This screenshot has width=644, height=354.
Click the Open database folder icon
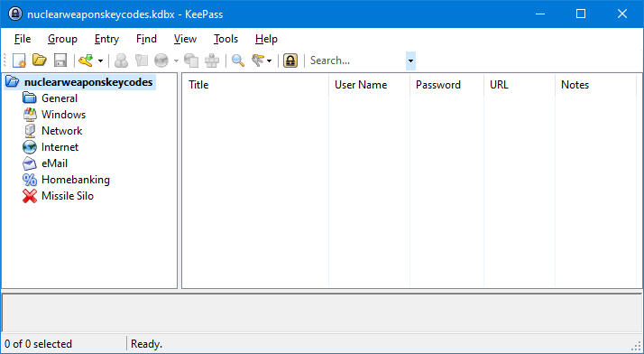(x=40, y=61)
